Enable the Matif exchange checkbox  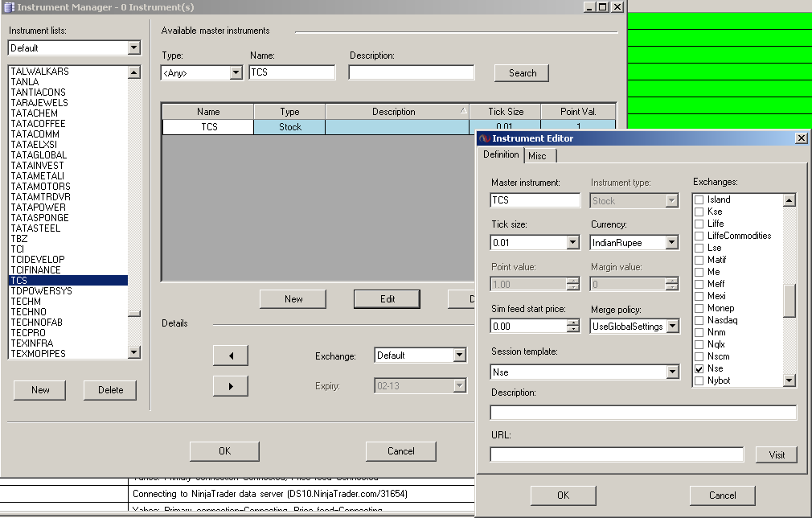[x=699, y=260]
